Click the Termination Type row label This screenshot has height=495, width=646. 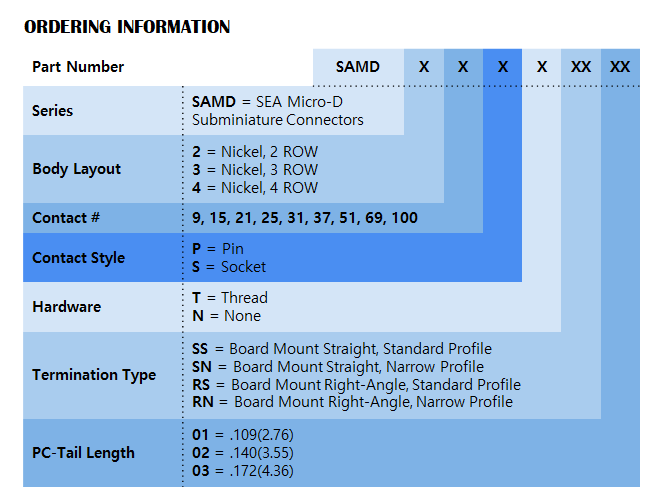(x=94, y=375)
